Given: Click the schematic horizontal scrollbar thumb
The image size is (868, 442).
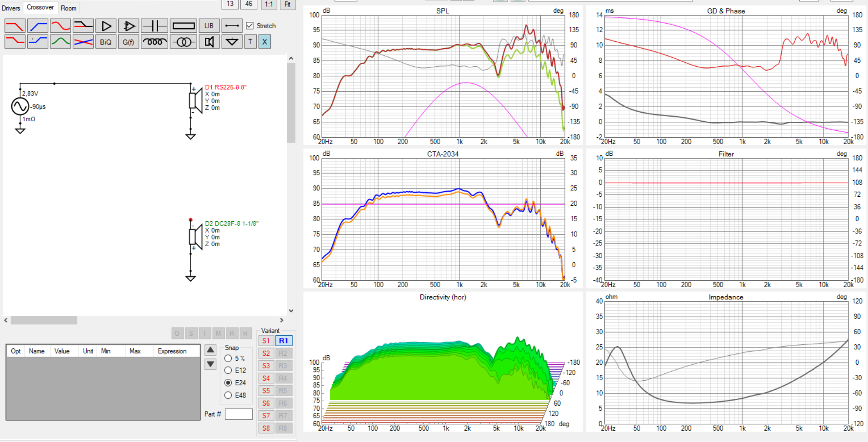Looking at the screenshot, I should (x=44, y=320).
